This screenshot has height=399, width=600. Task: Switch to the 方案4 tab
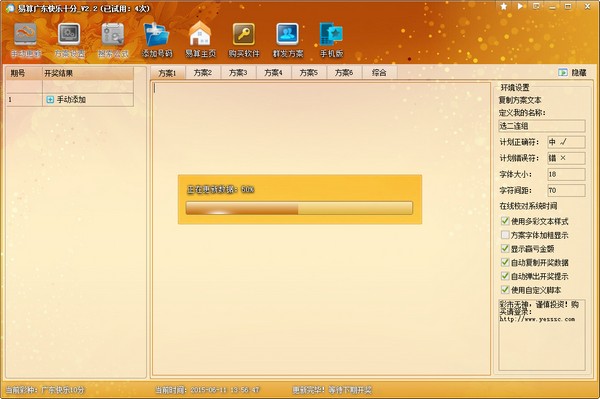273,72
